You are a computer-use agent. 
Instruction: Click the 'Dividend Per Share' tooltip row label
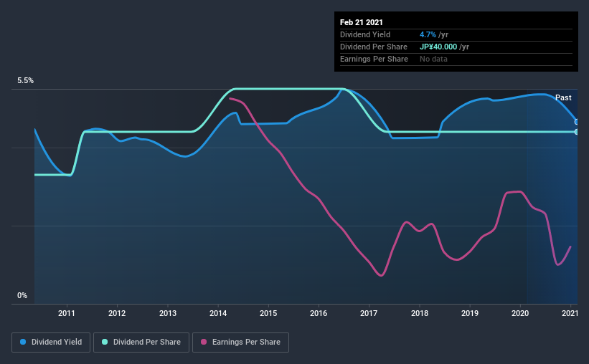coord(373,47)
